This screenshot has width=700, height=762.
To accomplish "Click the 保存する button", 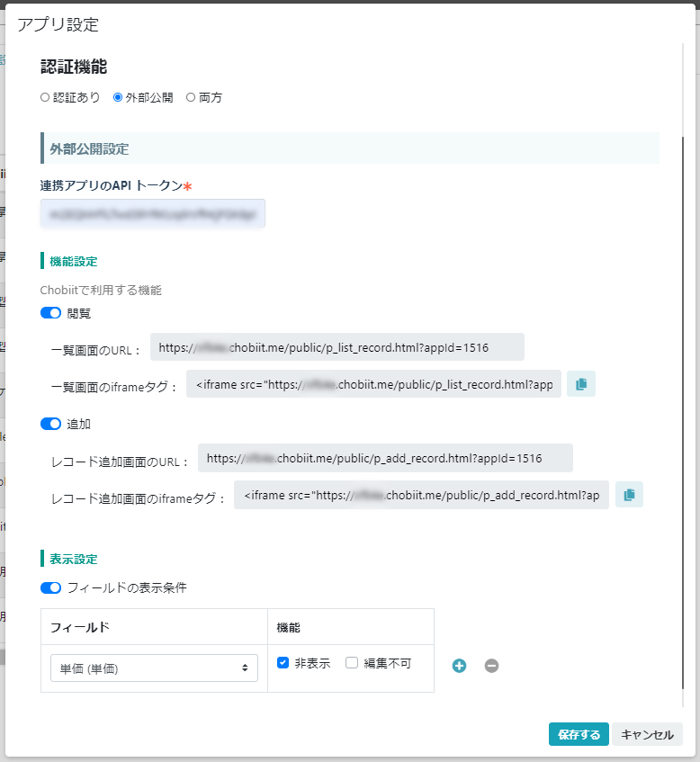I will [579, 734].
